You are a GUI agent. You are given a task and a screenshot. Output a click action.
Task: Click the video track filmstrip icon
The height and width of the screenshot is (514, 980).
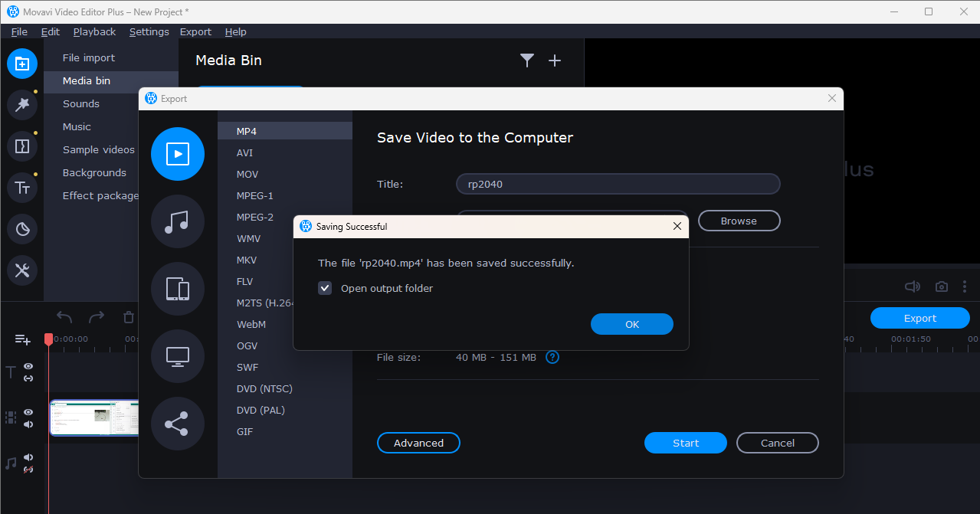11,417
